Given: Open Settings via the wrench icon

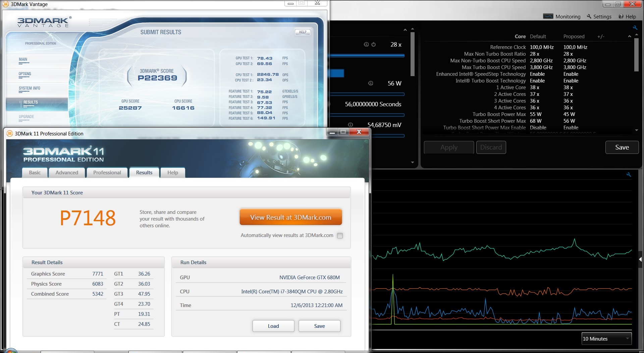Looking at the screenshot, I should (589, 16).
